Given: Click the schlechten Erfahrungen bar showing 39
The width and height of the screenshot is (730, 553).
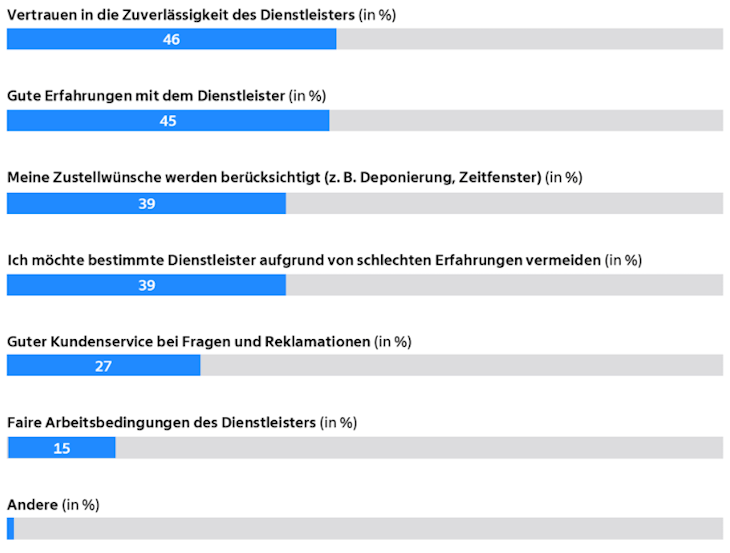Looking at the screenshot, I should point(146,285).
